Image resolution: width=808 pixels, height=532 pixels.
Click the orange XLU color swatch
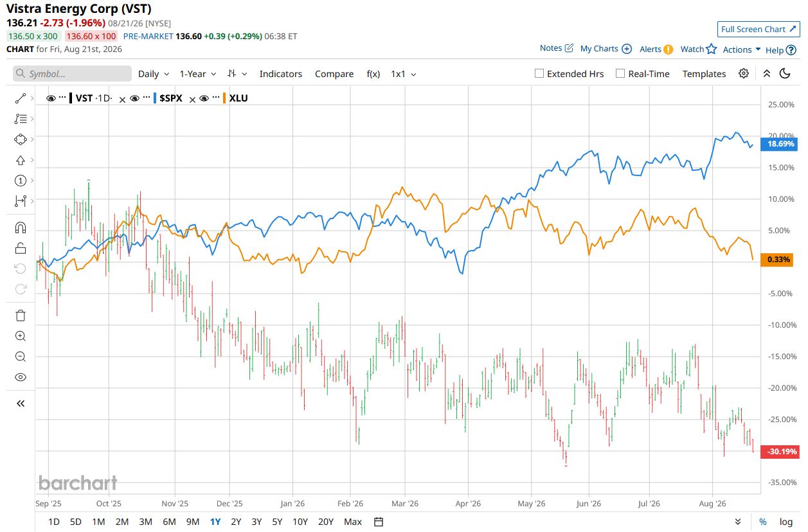(224, 98)
